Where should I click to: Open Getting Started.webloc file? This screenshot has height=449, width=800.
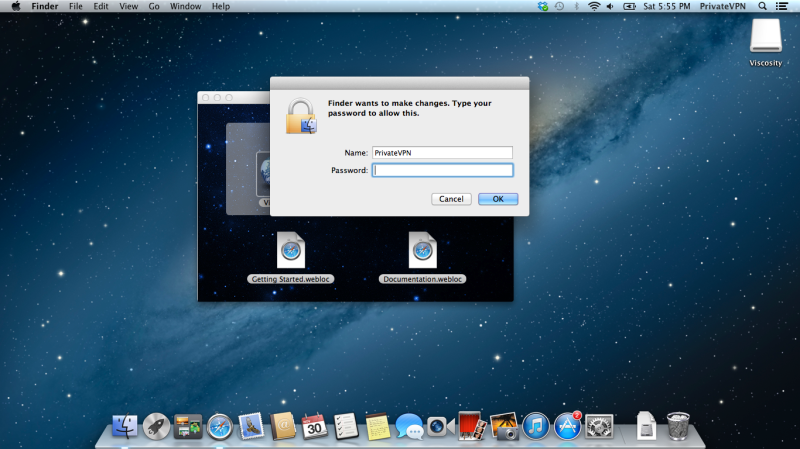(290, 250)
